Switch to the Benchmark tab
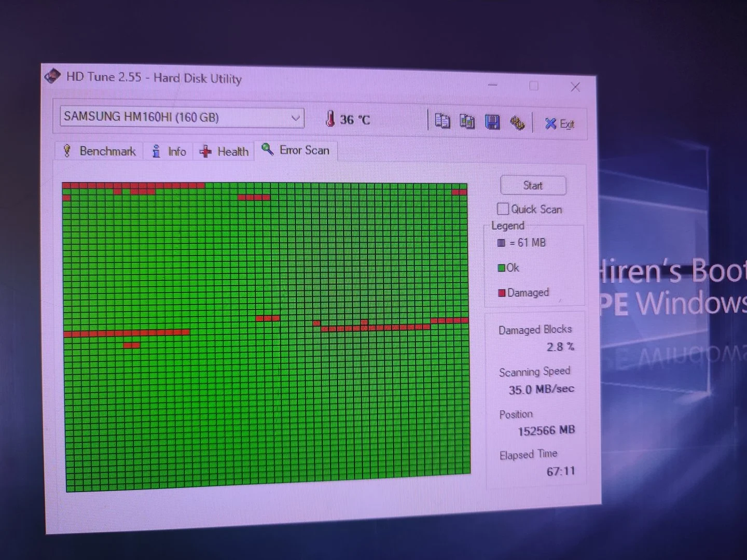This screenshot has height=560, width=747. [100, 151]
